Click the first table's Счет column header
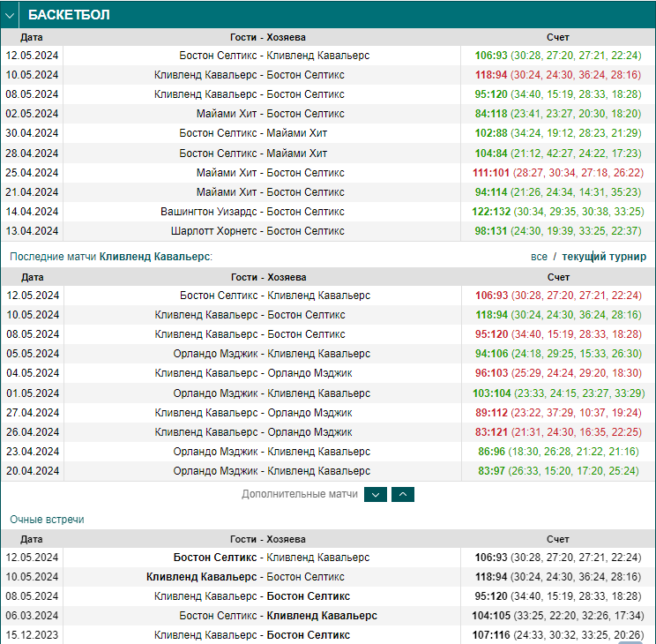 click(x=557, y=37)
